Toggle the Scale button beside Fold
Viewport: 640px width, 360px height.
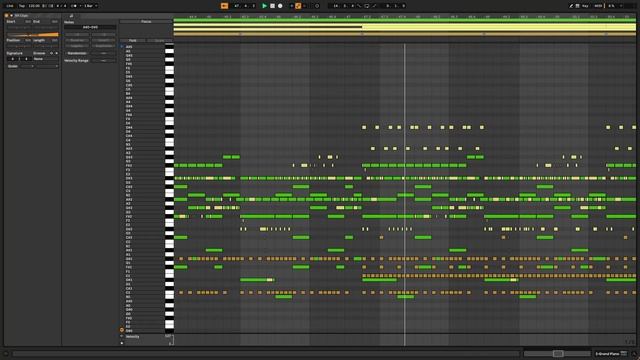pos(160,41)
